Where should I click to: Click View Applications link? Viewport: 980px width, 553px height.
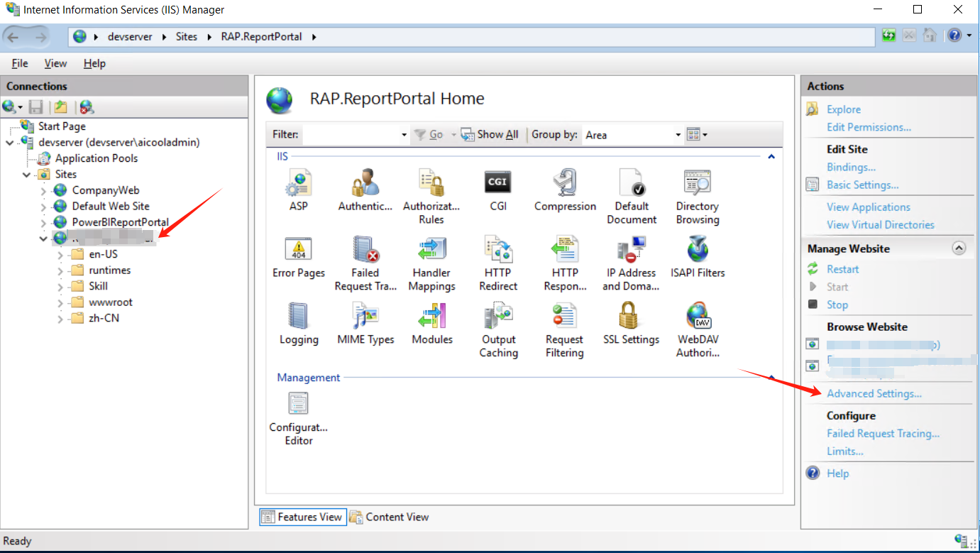pos(868,207)
